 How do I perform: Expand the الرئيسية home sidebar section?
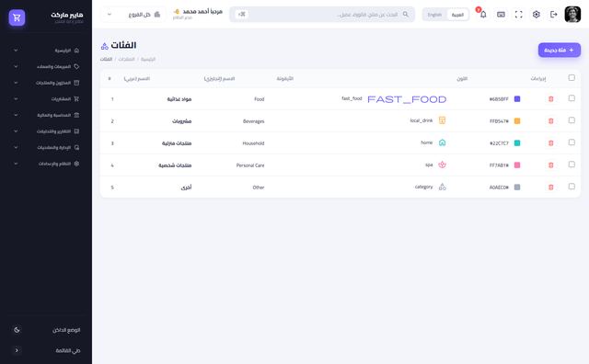pyautogui.click(x=46, y=51)
